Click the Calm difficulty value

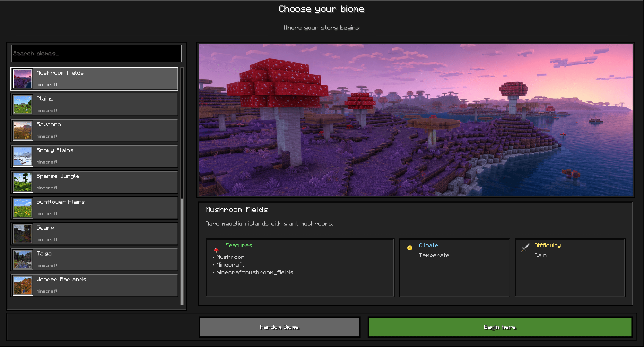point(541,255)
